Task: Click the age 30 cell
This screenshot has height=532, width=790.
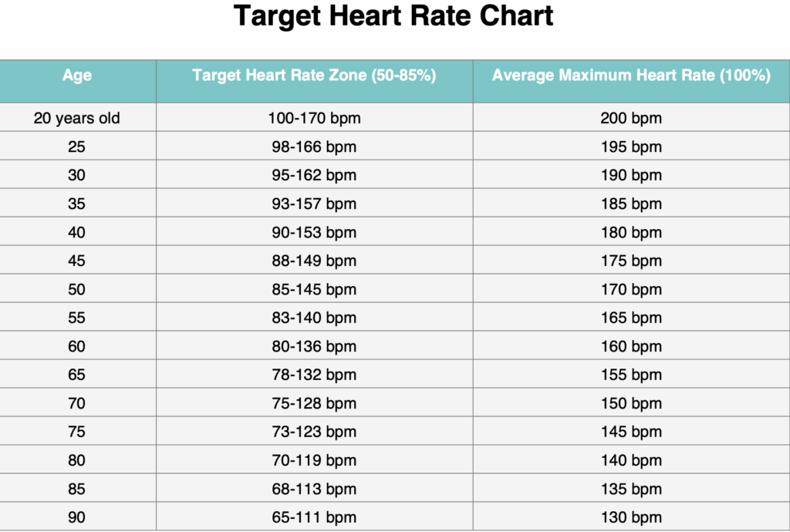Action: pyautogui.click(x=77, y=176)
